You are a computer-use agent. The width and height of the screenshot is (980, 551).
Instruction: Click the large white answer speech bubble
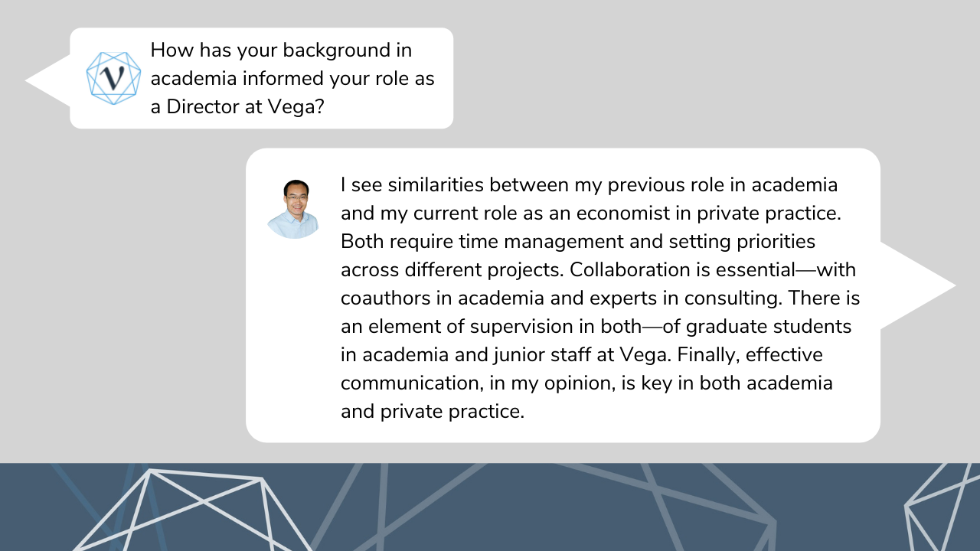click(563, 295)
